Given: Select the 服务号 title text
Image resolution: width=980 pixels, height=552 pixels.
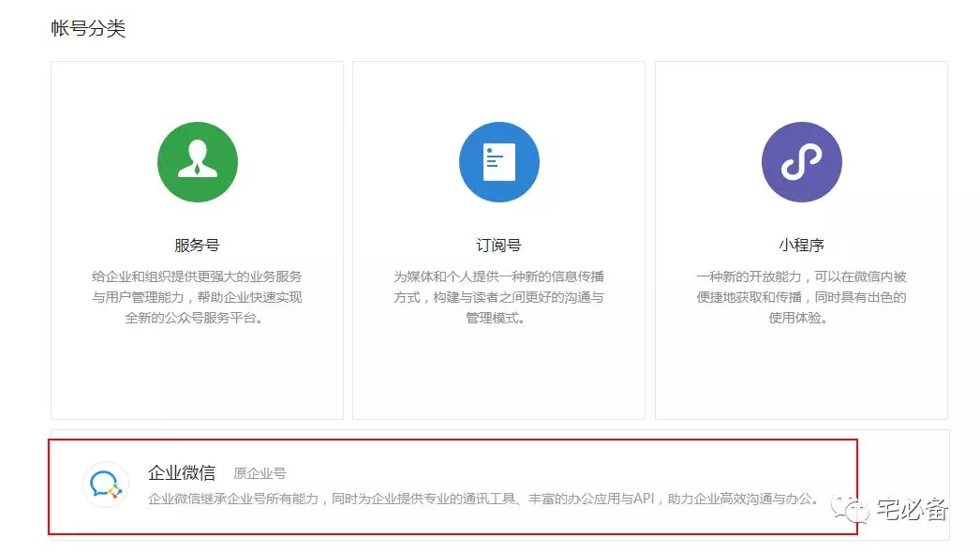Looking at the screenshot, I should pyautogui.click(x=197, y=245).
